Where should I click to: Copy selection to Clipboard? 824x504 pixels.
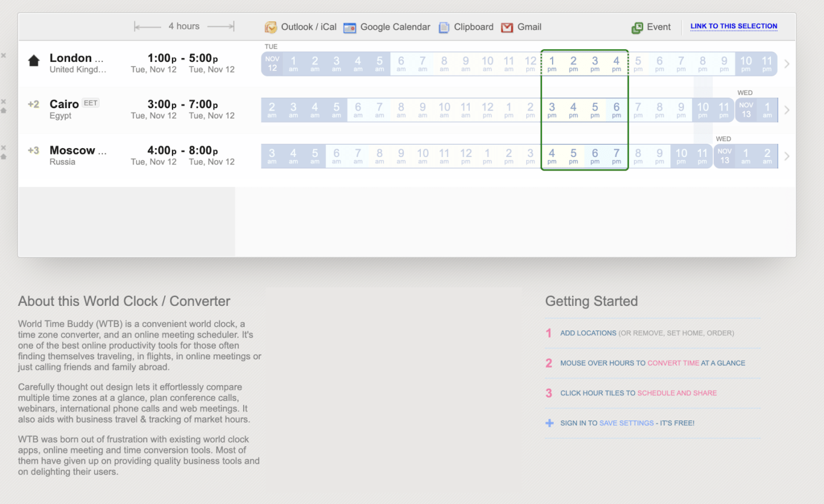pyautogui.click(x=466, y=27)
